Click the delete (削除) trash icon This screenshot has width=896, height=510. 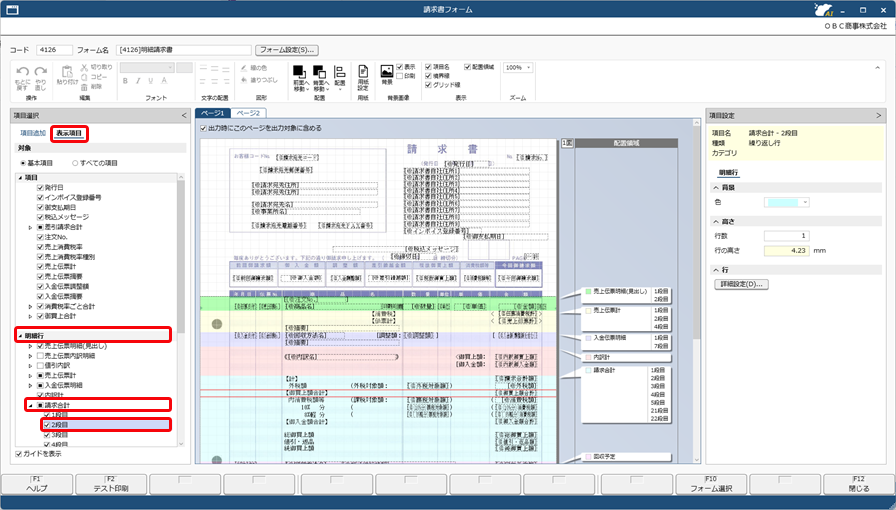coord(84,87)
